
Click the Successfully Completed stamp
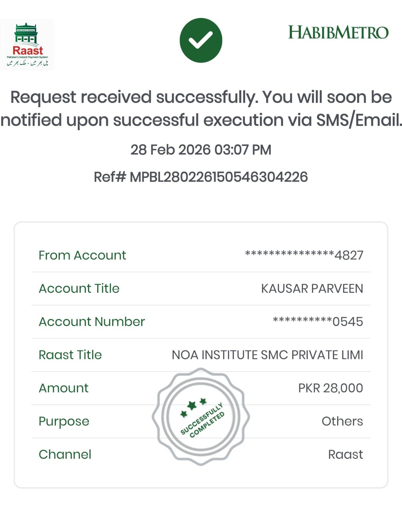(201, 417)
